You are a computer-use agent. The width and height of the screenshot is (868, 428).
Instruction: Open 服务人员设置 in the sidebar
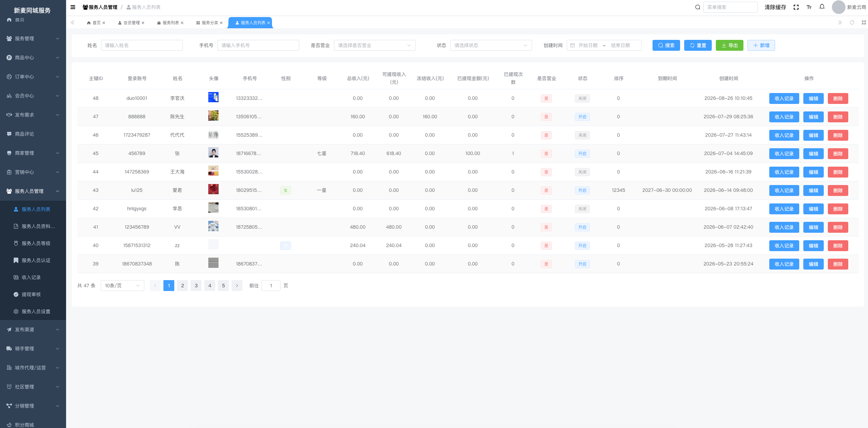[33, 311]
